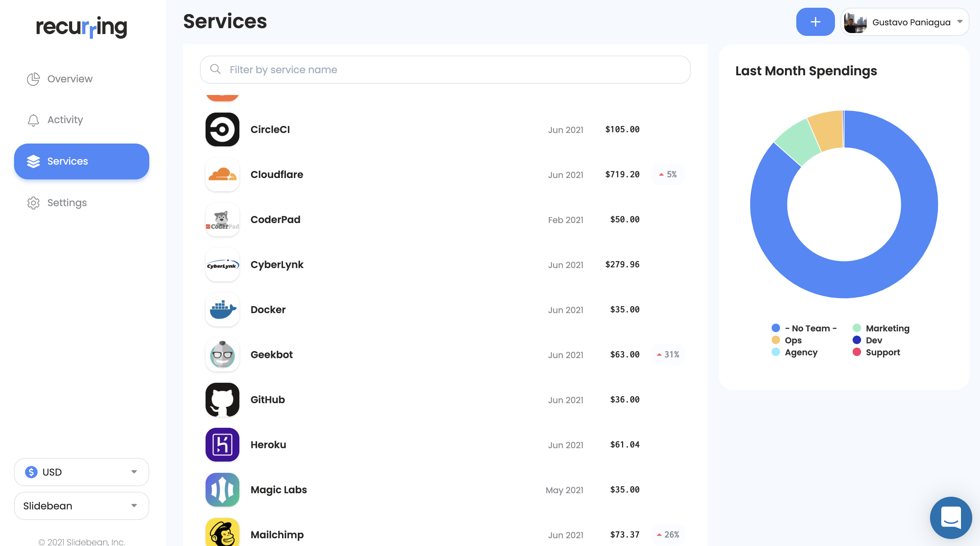
Task: Toggle the Marketing legend swatch
Action: click(856, 328)
